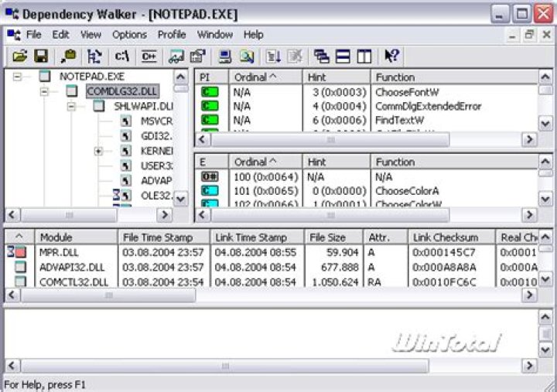Click the module list horizontal scroll thumb
The image size is (557, 392).
108,295
